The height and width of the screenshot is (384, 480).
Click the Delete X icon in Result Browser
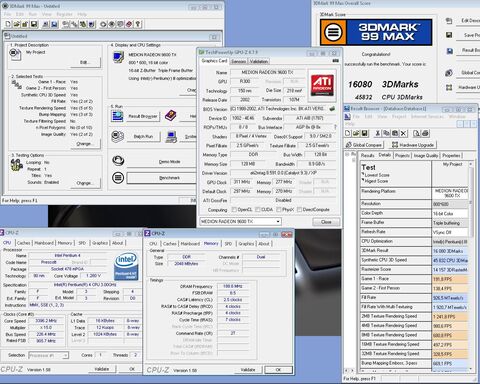coord(404,133)
